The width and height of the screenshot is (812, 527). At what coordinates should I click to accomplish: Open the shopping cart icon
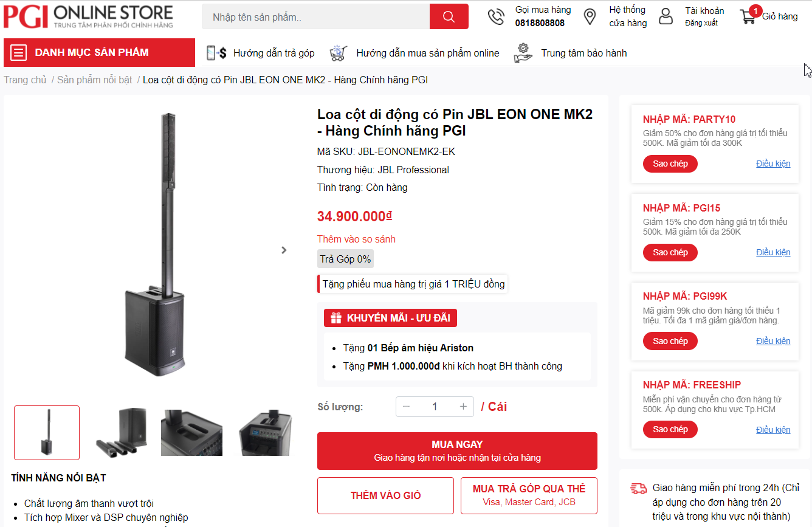(748, 16)
